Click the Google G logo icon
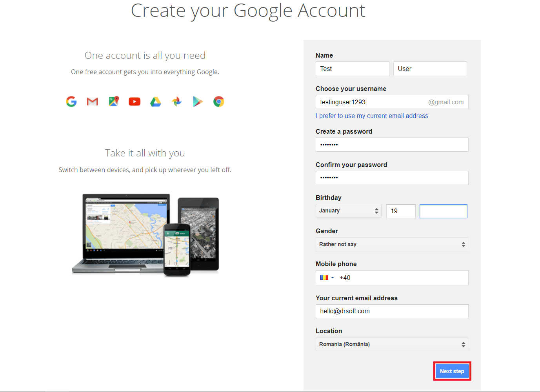Image resolution: width=540 pixels, height=392 pixels. (x=71, y=102)
